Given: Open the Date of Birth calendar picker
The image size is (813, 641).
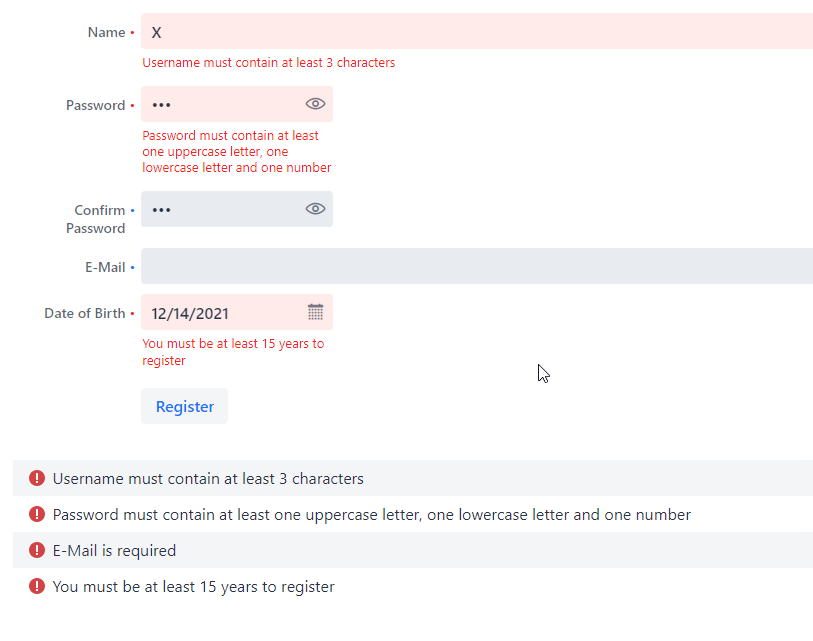Looking at the screenshot, I should 315,312.
